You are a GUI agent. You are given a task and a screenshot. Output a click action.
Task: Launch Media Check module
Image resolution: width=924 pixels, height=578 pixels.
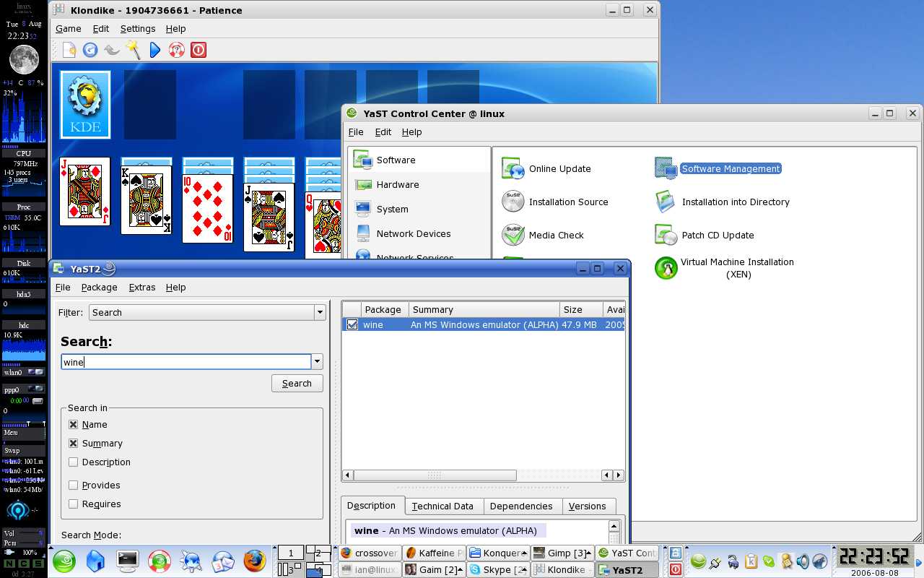coord(543,236)
